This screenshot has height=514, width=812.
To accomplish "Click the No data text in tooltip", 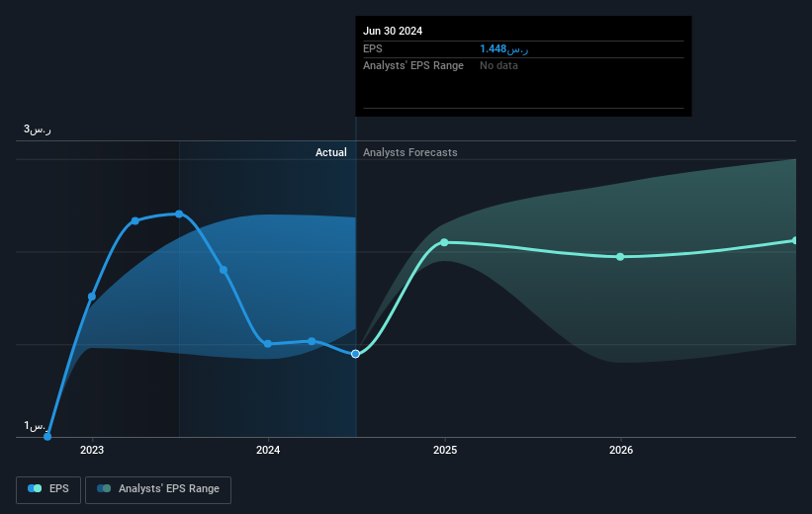I will tap(498, 66).
